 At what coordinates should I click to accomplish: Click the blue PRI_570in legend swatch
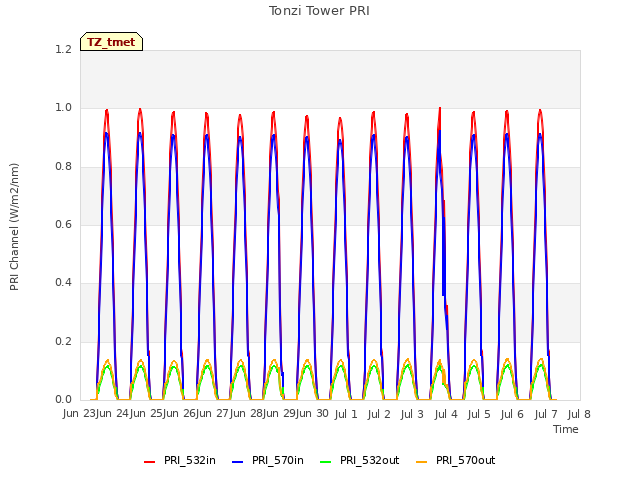click(x=238, y=461)
